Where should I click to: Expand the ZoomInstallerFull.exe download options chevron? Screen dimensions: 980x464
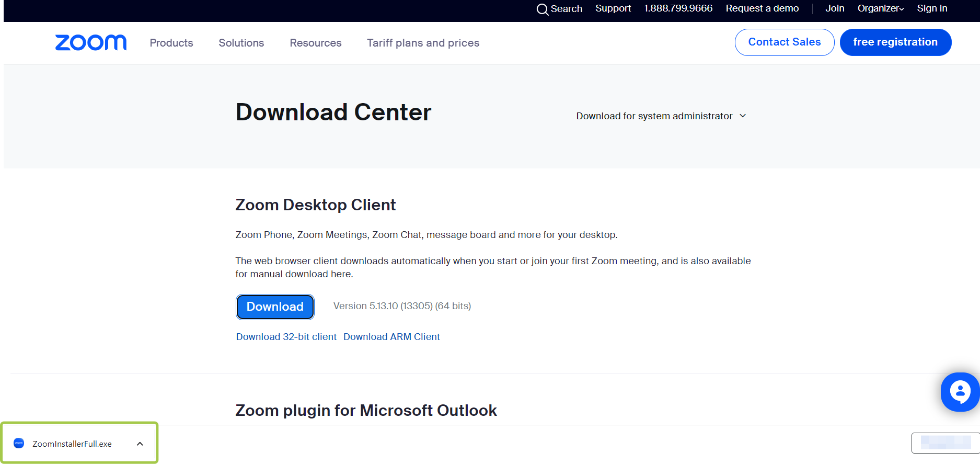[140, 444]
